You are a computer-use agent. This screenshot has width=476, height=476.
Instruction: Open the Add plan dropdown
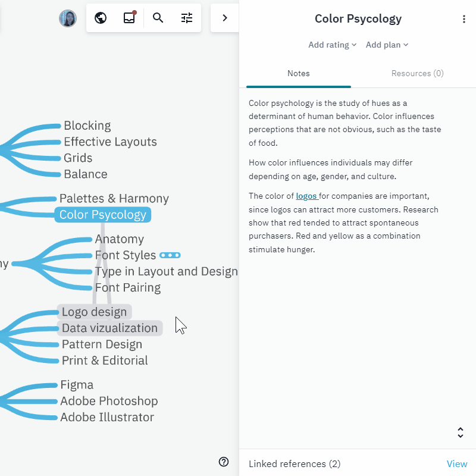tap(387, 45)
